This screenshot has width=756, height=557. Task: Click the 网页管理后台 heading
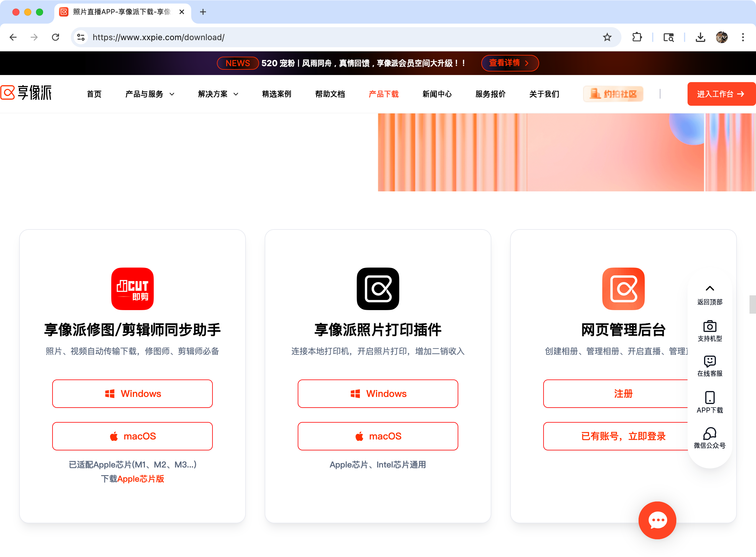coord(623,329)
